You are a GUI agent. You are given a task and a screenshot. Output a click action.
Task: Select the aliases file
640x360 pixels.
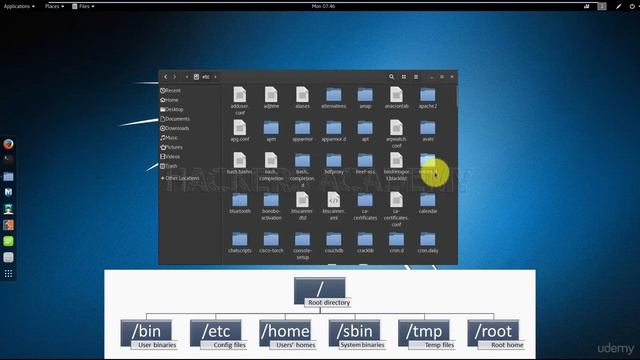(x=302, y=97)
